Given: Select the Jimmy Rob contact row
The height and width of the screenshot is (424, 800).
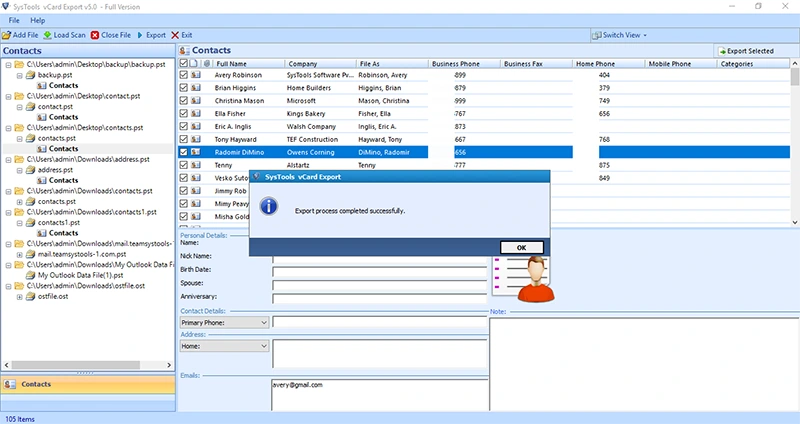Looking at the screenshot, I should [230, 191].
